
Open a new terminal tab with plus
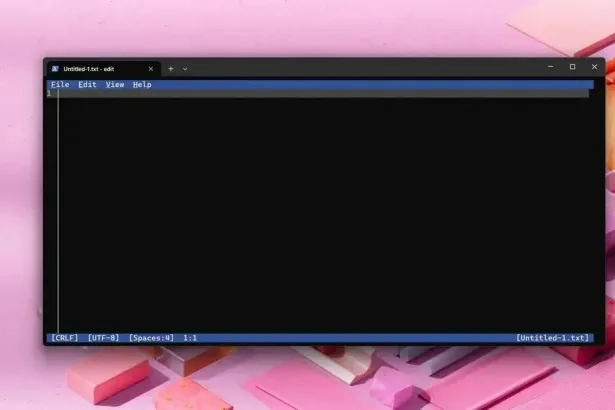170,69
